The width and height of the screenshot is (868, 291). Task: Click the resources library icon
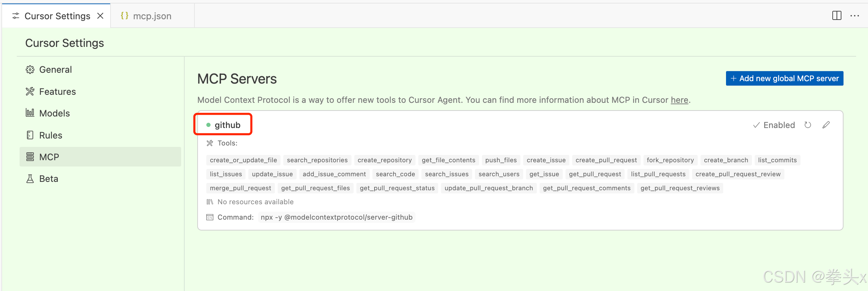210,202
